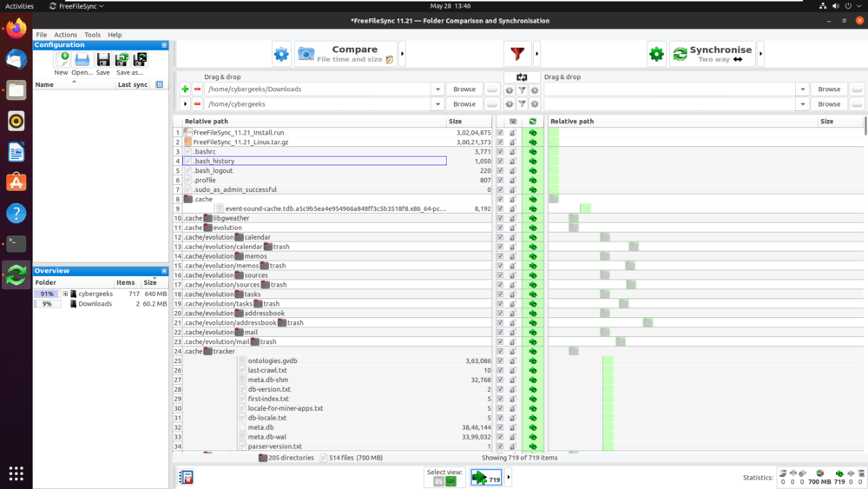Open second right folder path dropdown

tap(803, 104)
